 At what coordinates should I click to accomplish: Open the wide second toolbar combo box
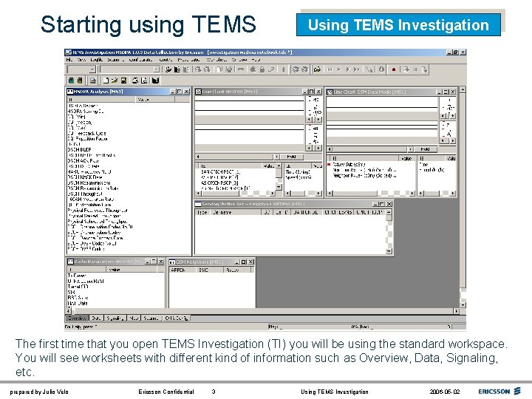[x=129, y=69]
